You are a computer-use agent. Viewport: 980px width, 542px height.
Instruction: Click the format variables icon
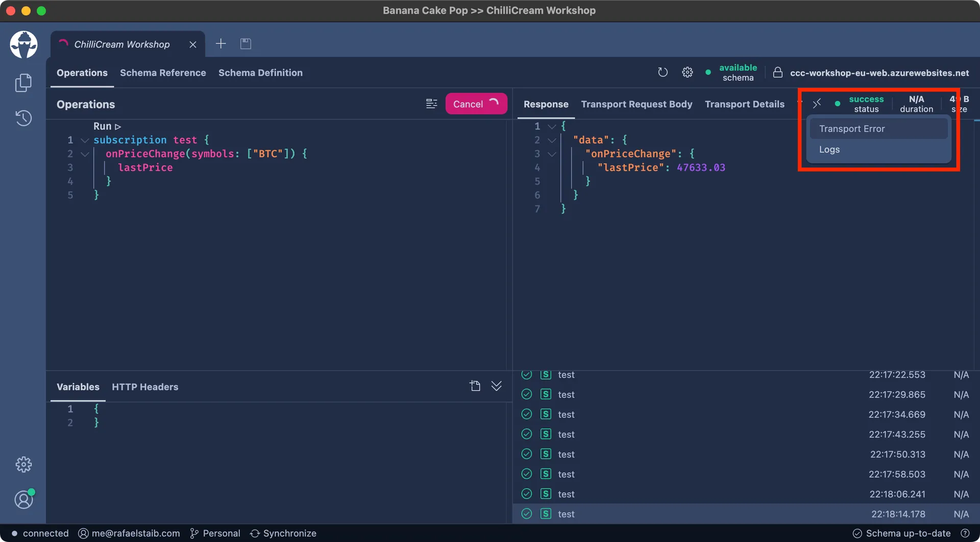(475, 386)
